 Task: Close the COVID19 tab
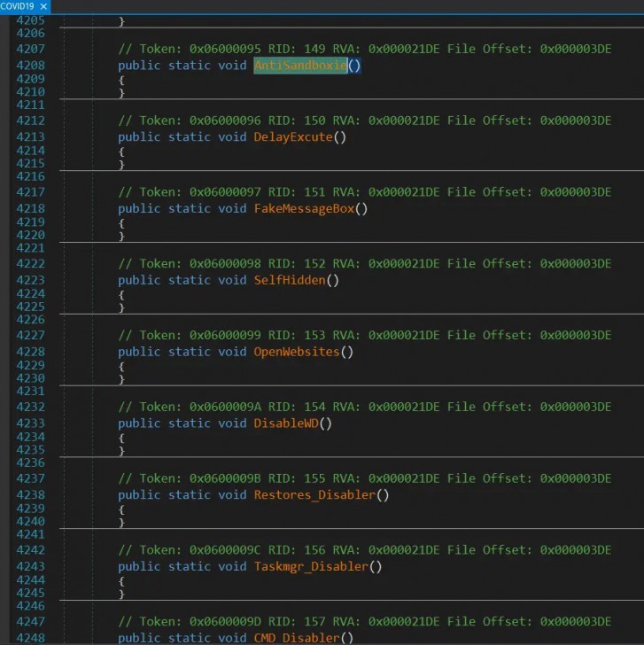click(x=43, y=6)
